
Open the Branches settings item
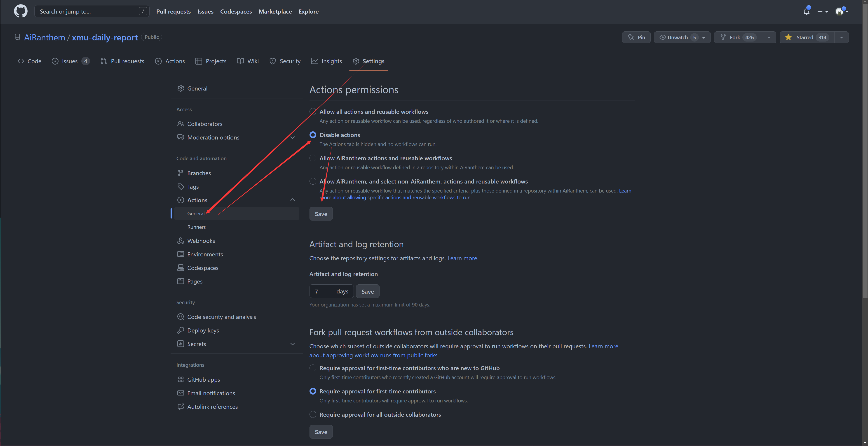199,173
